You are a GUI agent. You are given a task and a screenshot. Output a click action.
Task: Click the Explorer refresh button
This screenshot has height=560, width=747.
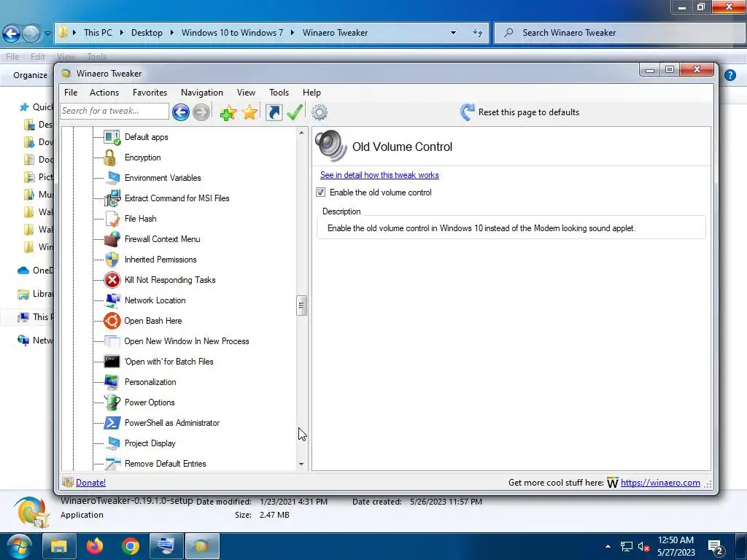(x=477, y=33)
